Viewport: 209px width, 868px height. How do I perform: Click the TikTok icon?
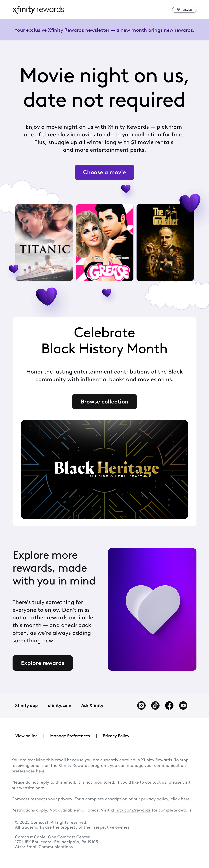155,705
